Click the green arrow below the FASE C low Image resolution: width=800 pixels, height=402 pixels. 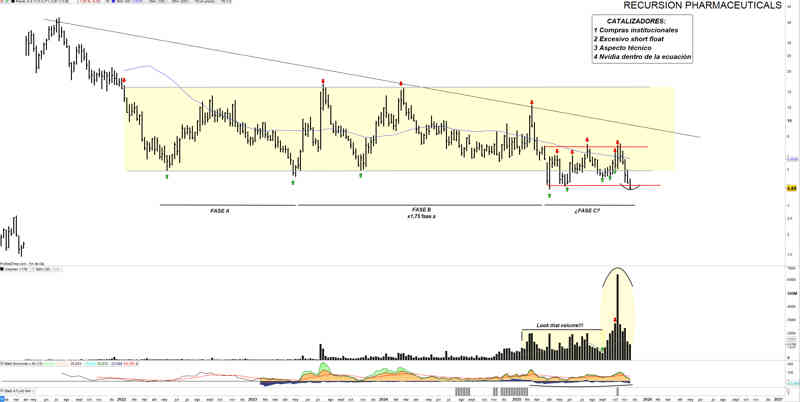549,196
